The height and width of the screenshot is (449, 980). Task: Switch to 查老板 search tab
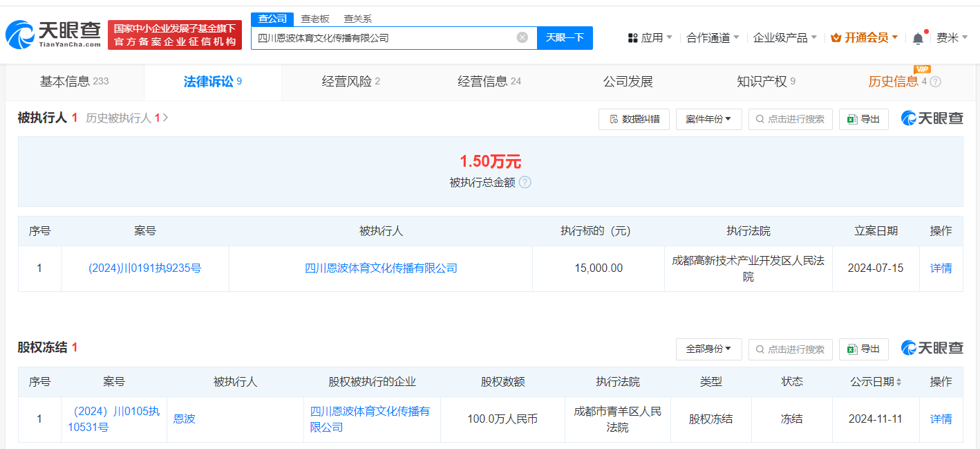coord(315,19)
